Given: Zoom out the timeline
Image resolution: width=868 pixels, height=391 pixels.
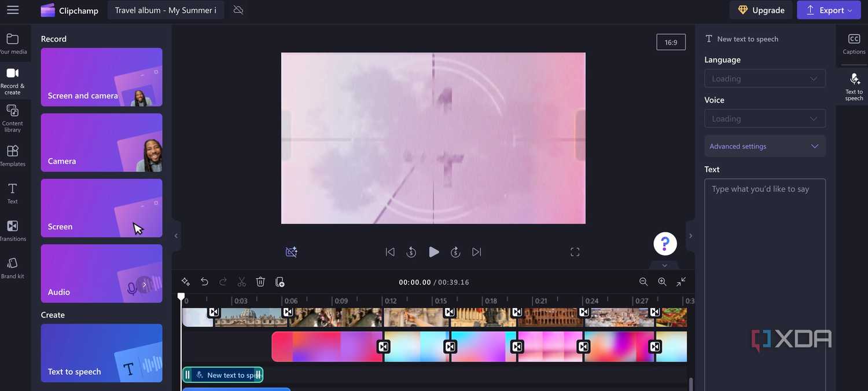Looking at the screenshot, I should (643, 282).
